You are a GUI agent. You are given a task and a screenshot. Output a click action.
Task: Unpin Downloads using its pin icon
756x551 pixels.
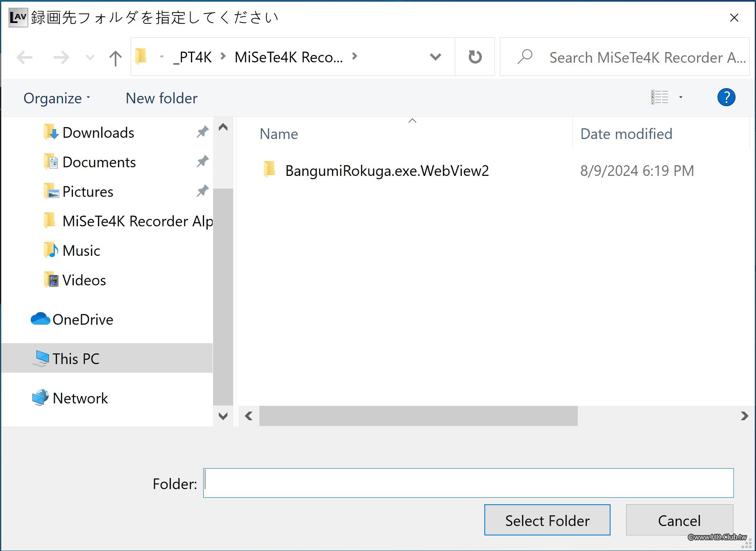[202, 132]
